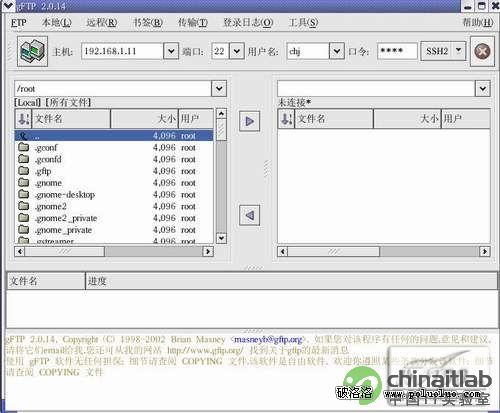Screen dimensions: 500x413
Task: Open the SSH2 protocol selector
Action: pos(443,51)
